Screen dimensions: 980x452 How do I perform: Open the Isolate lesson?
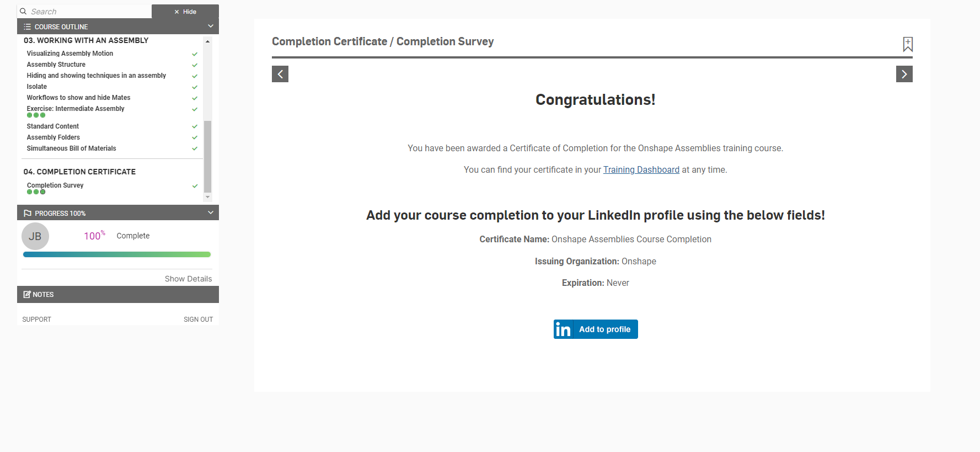pyautogui.click(x=37, y=87)
